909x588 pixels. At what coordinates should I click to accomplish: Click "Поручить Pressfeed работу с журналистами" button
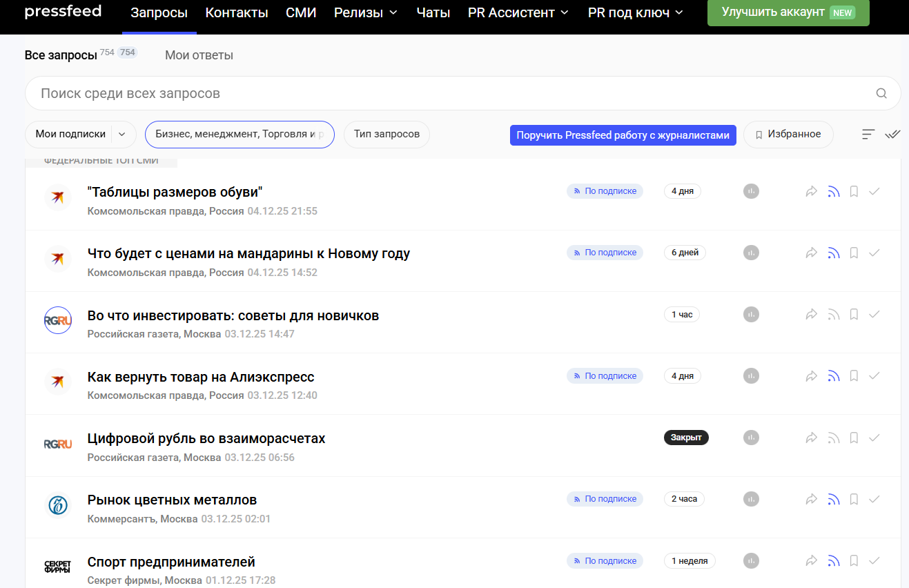point(623,135)
